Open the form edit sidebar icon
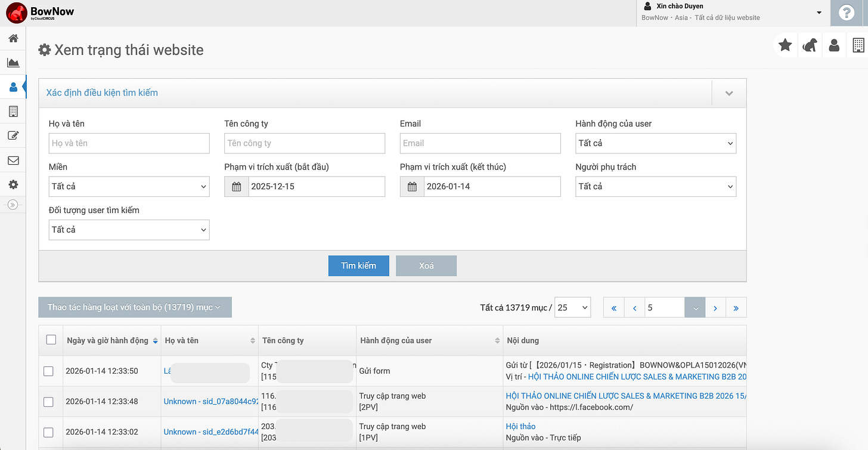The image size is (868, 450). point(13,136)
